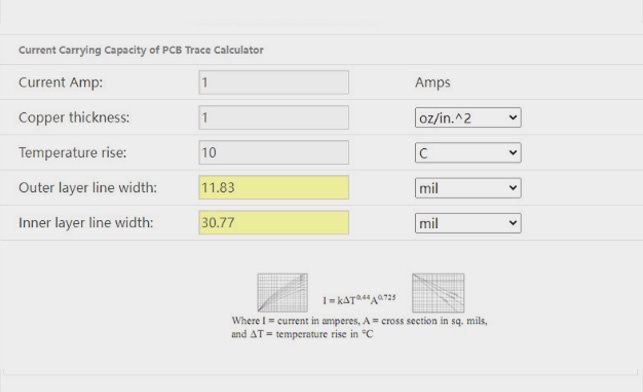
Task: Click the formula explanation text below the charts
Action: point(359,327)
